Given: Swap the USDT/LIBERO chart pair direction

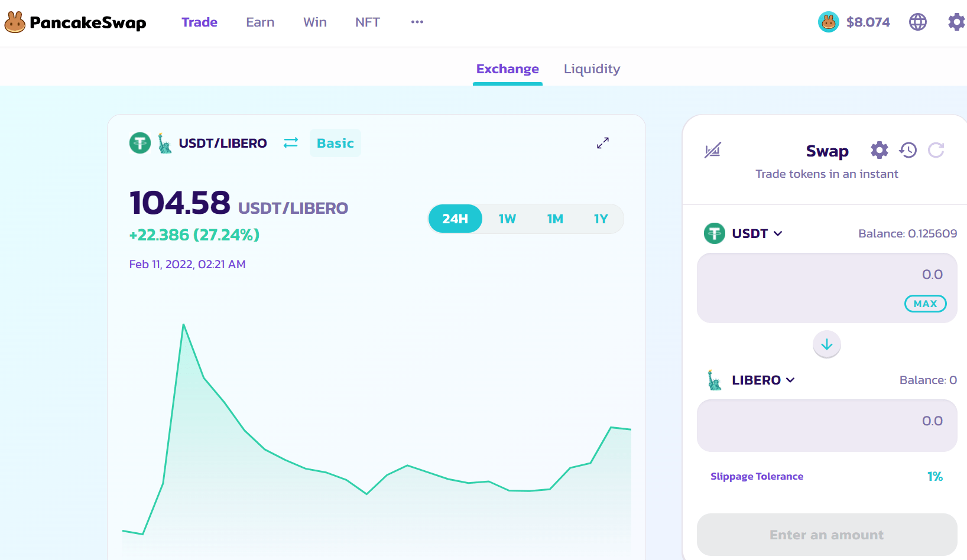Looking at the screenshot, I should point(291,143).
